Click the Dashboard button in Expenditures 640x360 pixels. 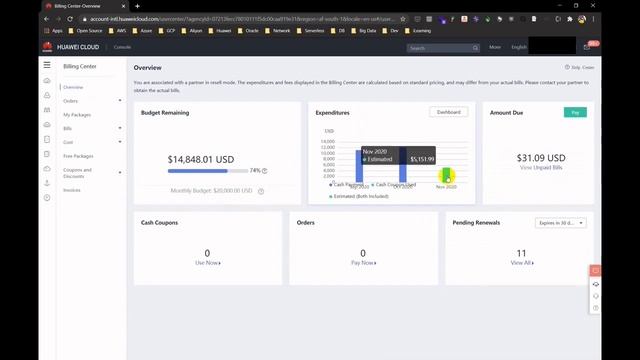point(449,112)
